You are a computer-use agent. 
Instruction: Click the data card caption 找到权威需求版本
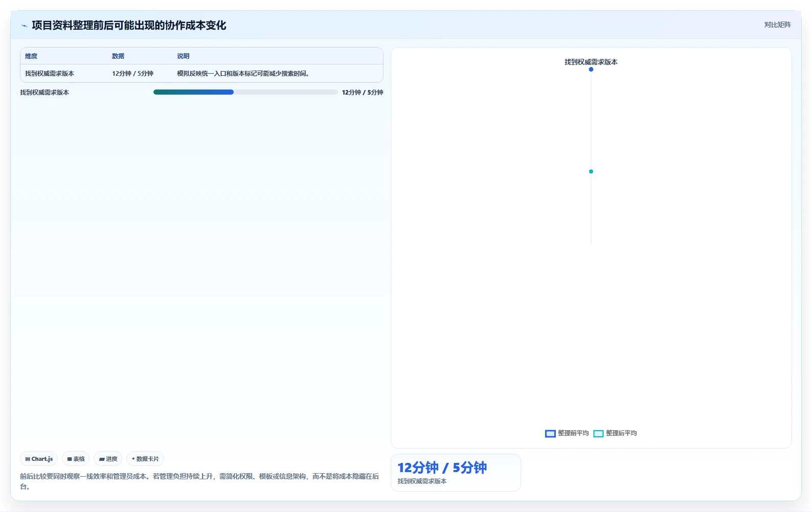[x=422, y=481]
